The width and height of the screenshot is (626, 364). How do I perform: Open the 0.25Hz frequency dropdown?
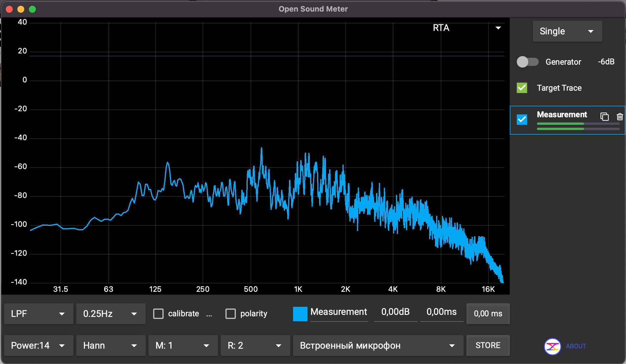click(x=110, y=314)
